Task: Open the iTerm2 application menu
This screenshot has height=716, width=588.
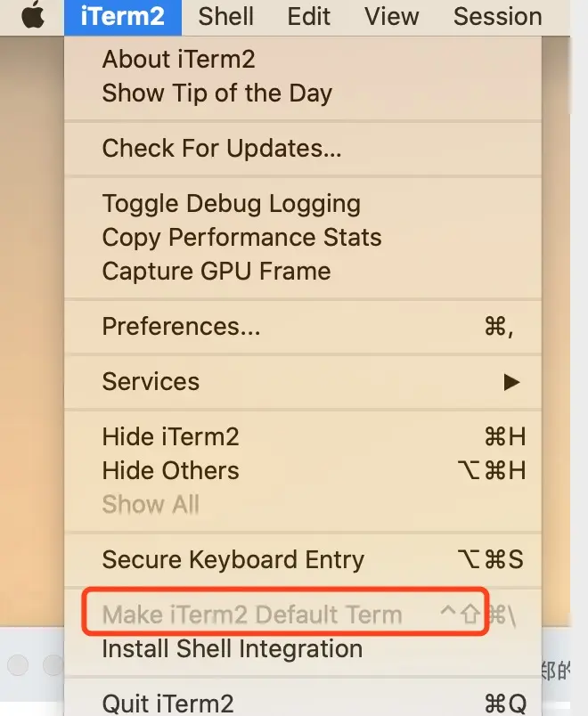Action: pyautogui.click(x=123, y=16)
